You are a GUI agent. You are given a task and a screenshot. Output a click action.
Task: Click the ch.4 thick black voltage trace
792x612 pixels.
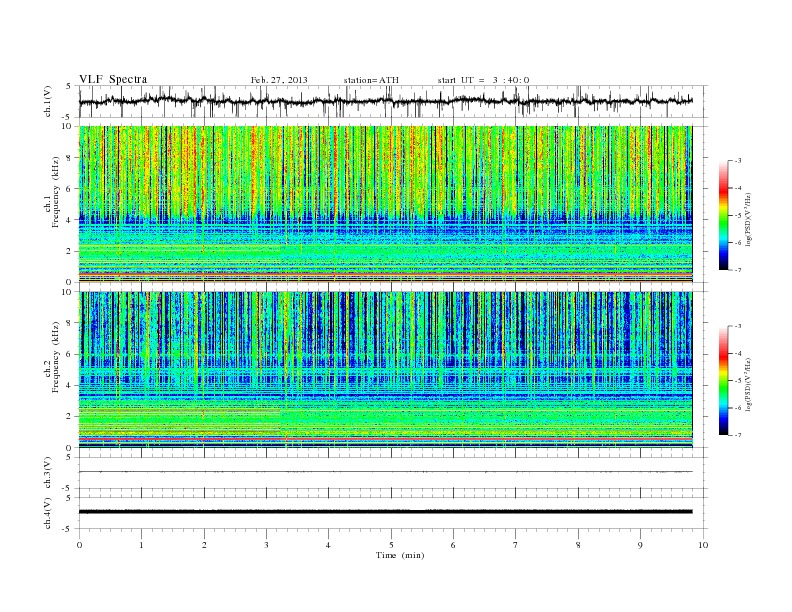pyautogui.click(x=385, y=512)
